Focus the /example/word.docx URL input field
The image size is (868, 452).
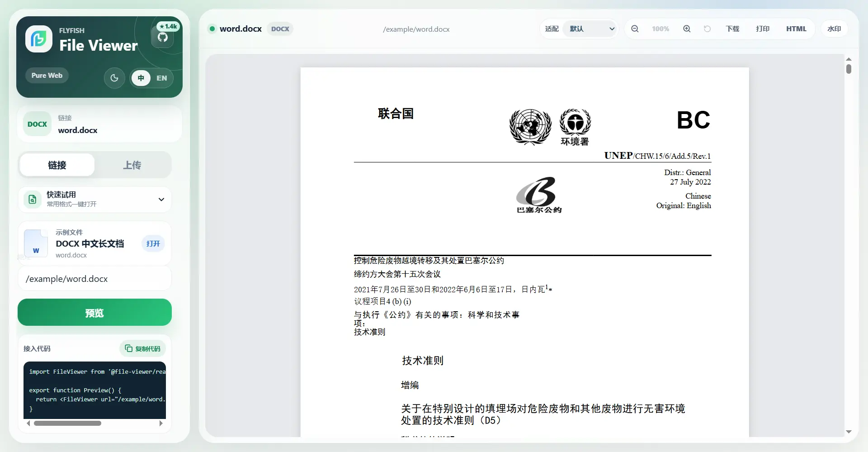point(94,279)
